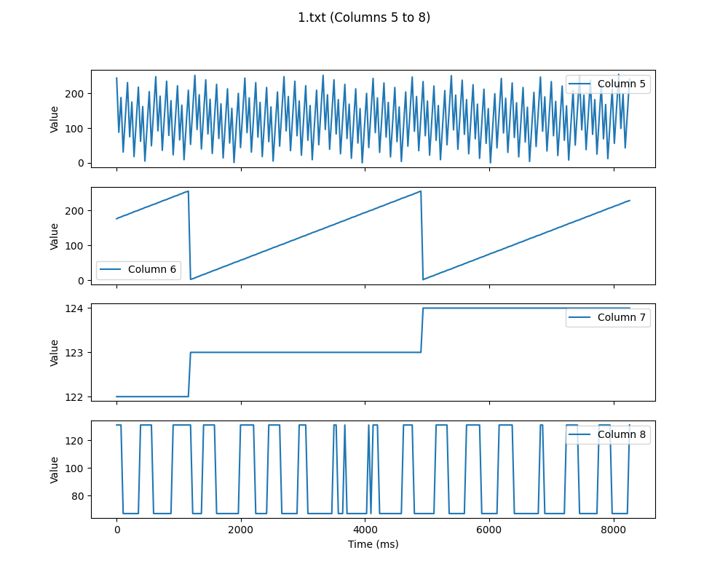Click the 124 tick label in Column 7 plot
The image size is (728, 582).
coord(76,308)
